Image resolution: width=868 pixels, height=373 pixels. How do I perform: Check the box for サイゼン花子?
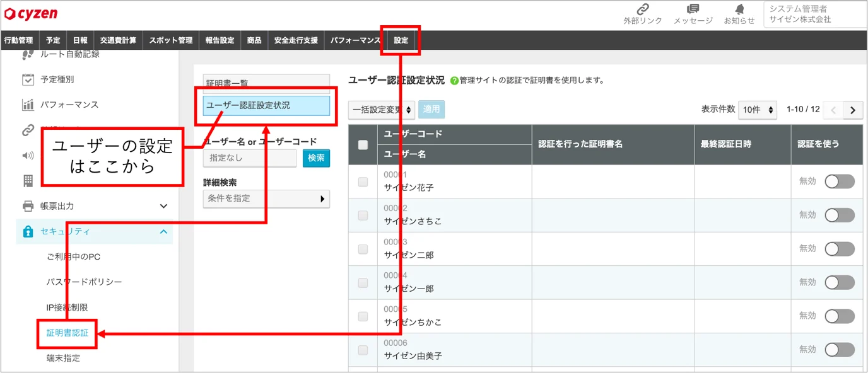click(363, 181)
